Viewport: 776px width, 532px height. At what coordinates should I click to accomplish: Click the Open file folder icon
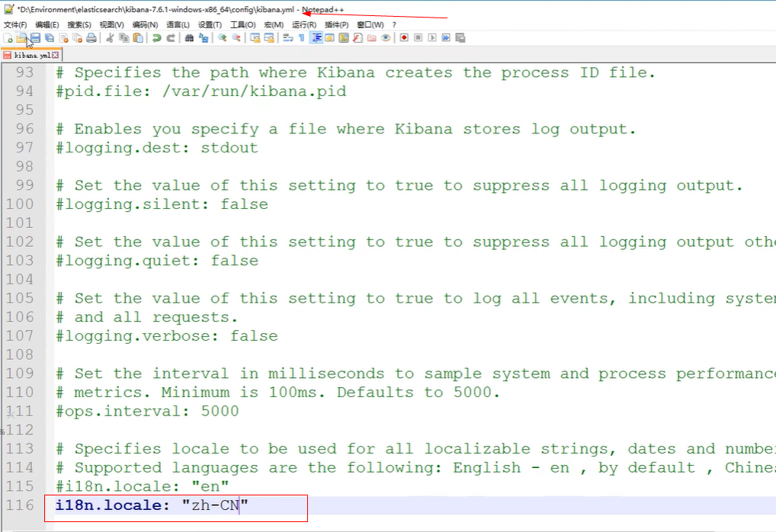[21, 38]
